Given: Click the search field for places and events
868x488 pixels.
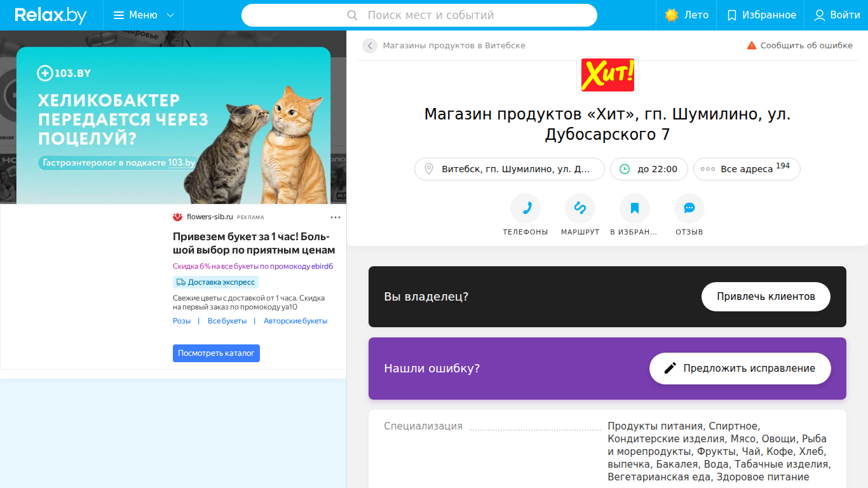Looking at the screenshot, I should [419, 15].
